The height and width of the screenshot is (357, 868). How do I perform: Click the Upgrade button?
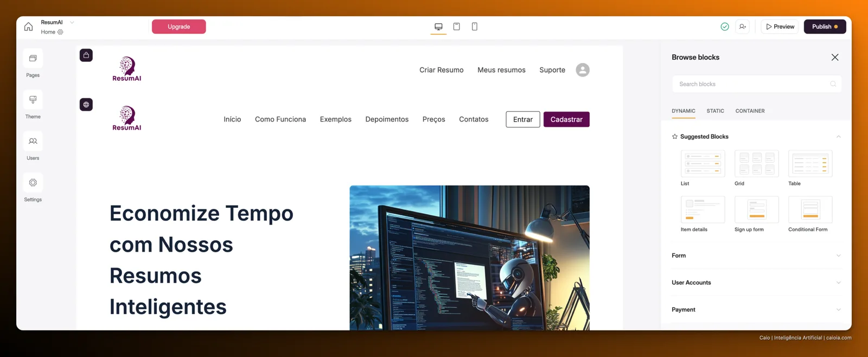click(179, 27)
